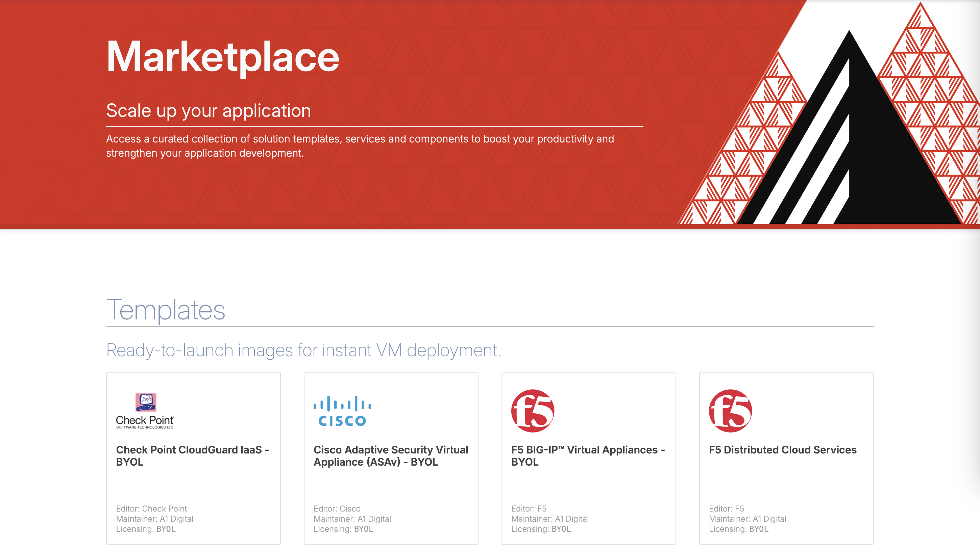The image size is (980, 547).
Task: Click Licensing: BYOL on Check Point card
Action: 146,529
